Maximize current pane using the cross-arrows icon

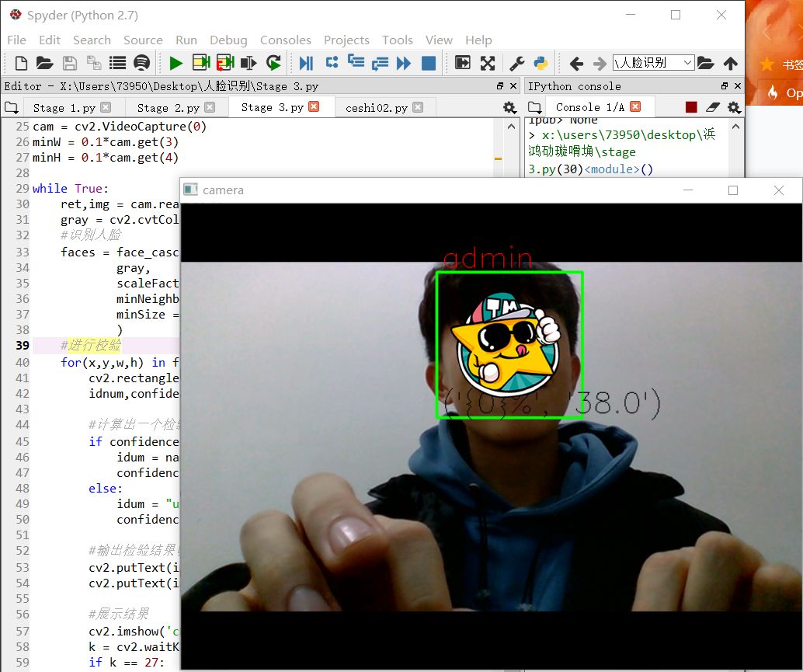pyautogui.click(x=488, y=64)
